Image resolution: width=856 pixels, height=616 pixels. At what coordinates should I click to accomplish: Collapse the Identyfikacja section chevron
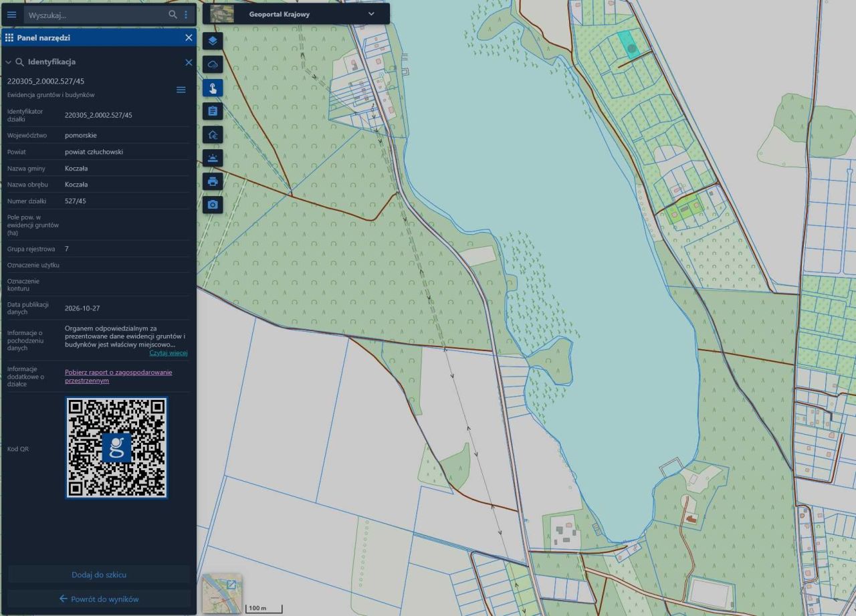[8, 62]
